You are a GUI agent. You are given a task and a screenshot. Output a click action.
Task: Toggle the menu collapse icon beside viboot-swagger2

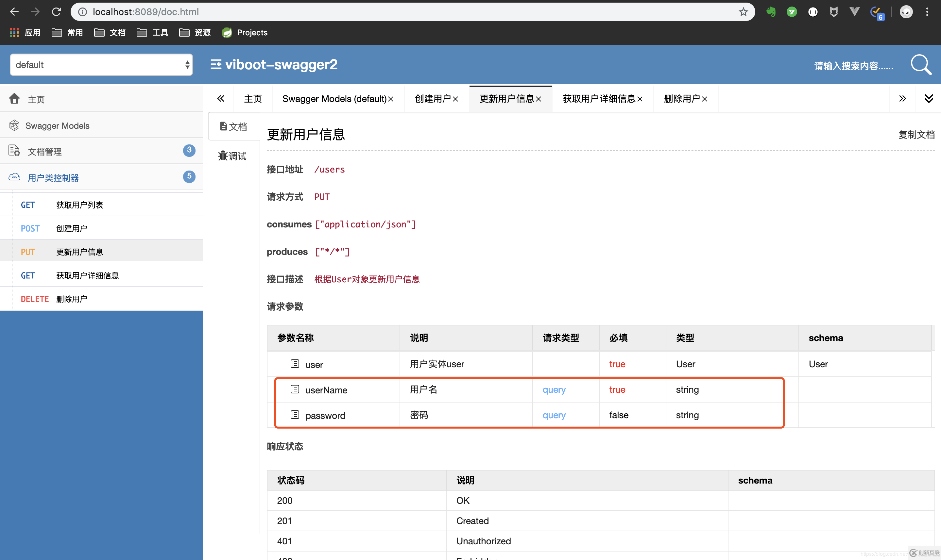tap(215, 65)
